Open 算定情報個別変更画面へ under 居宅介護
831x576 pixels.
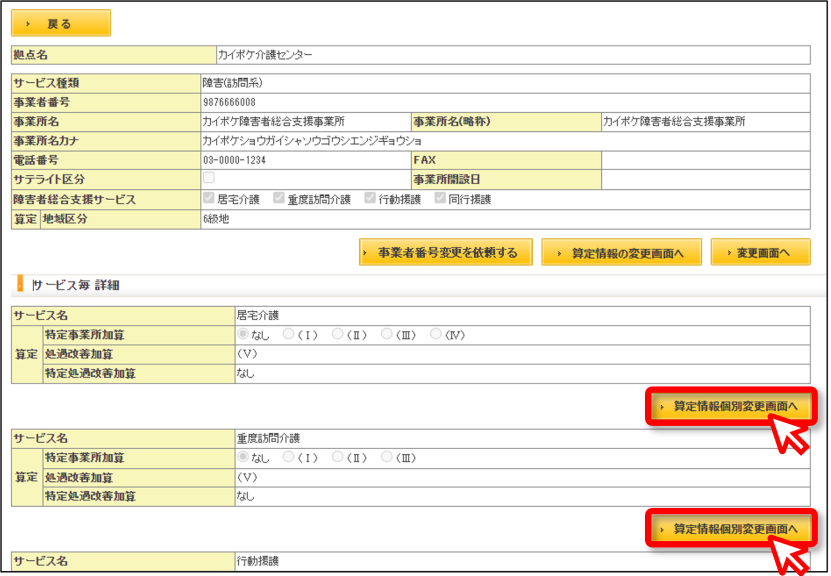(731, 406)
